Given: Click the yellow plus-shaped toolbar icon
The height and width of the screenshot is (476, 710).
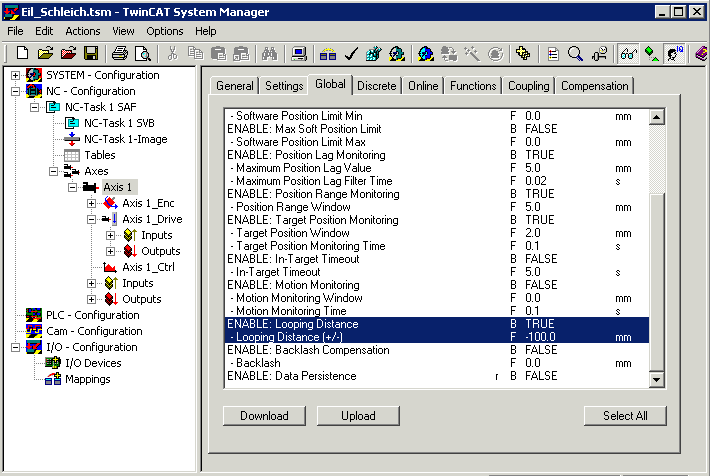Looking at the screenshot, I should click(523, 53).
